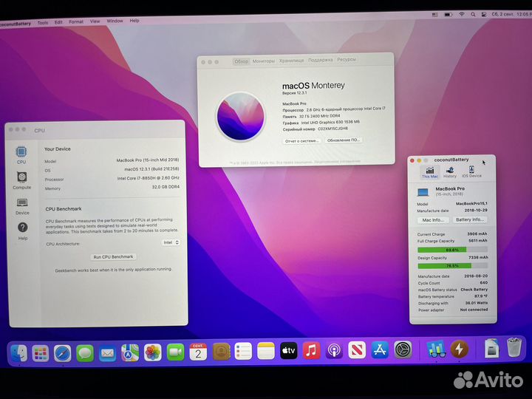Open Notes app in the Dock
Viewport: 532px width, 399px height.
click(x=266, y=351)
